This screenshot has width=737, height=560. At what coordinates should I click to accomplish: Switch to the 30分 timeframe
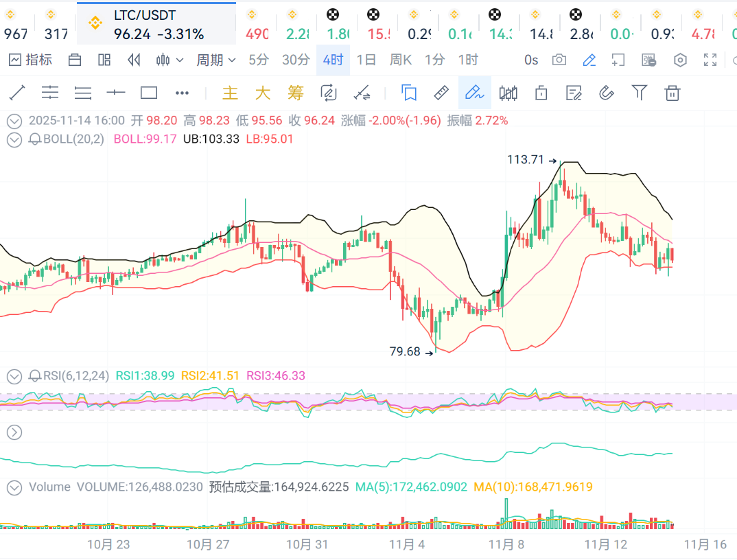[x=296, y=60]
